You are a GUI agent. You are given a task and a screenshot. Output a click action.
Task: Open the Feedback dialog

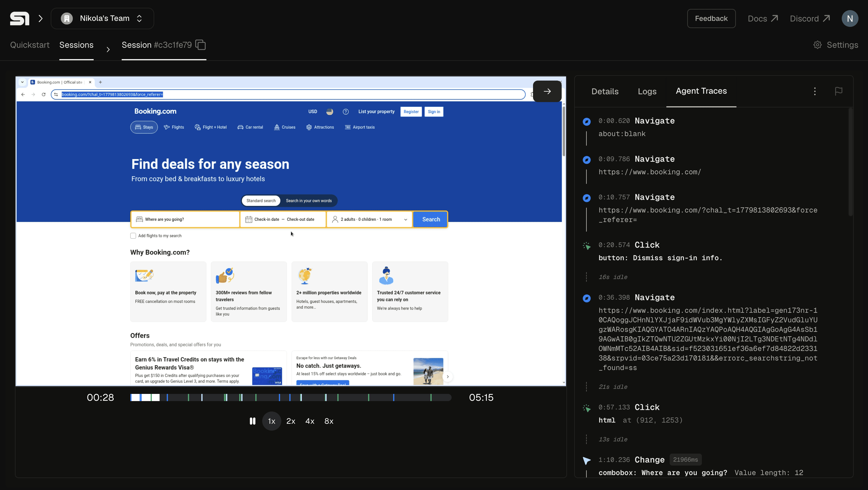coord(711,19)
